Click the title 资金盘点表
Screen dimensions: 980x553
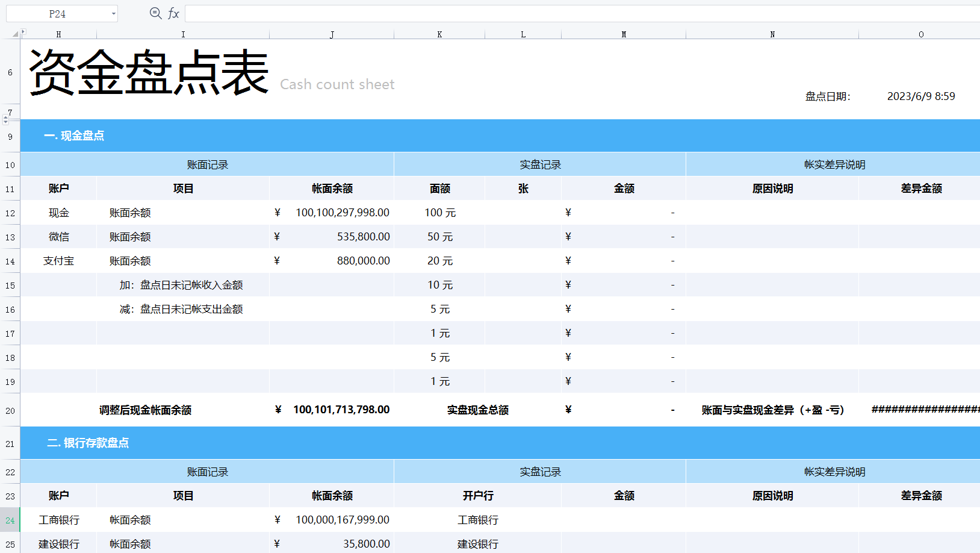[149, 72]
